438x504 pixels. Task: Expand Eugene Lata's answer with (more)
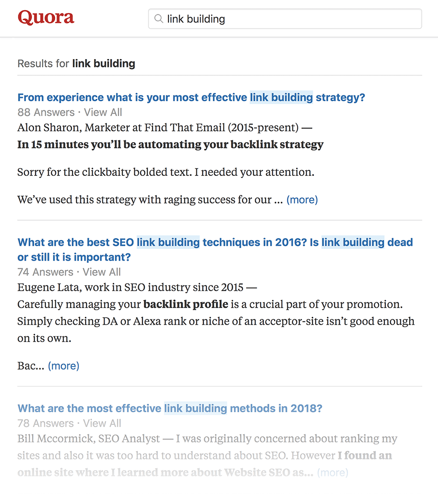click(64, 366)
